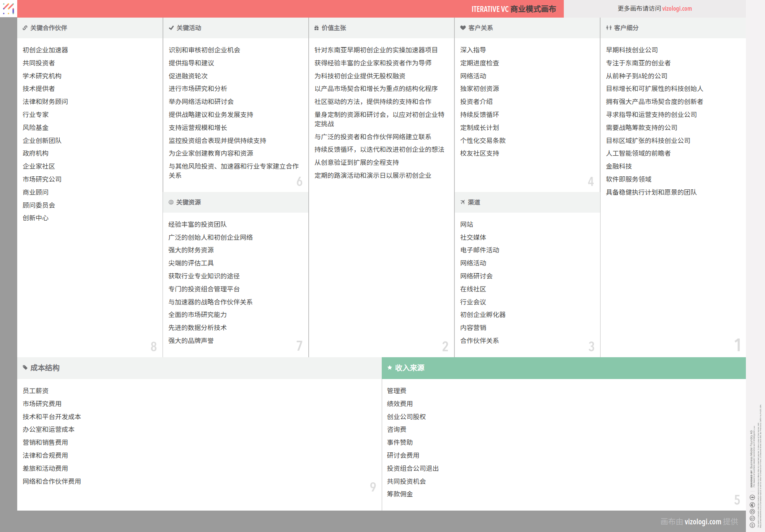Click the link icon beside 关键合作伙伴

click(x=25, y=28)
